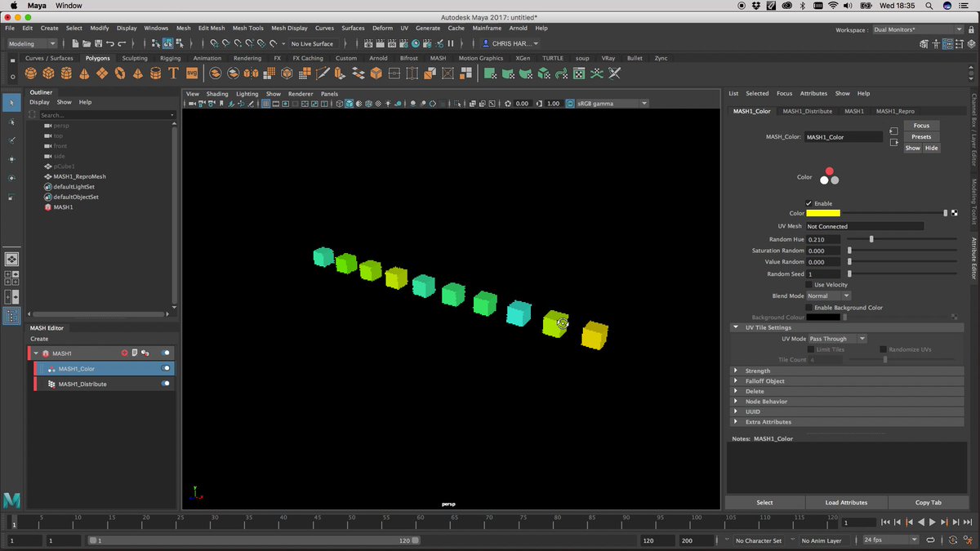Click the undo icon in status line
The image size is (980, 551).
(110, 43)
